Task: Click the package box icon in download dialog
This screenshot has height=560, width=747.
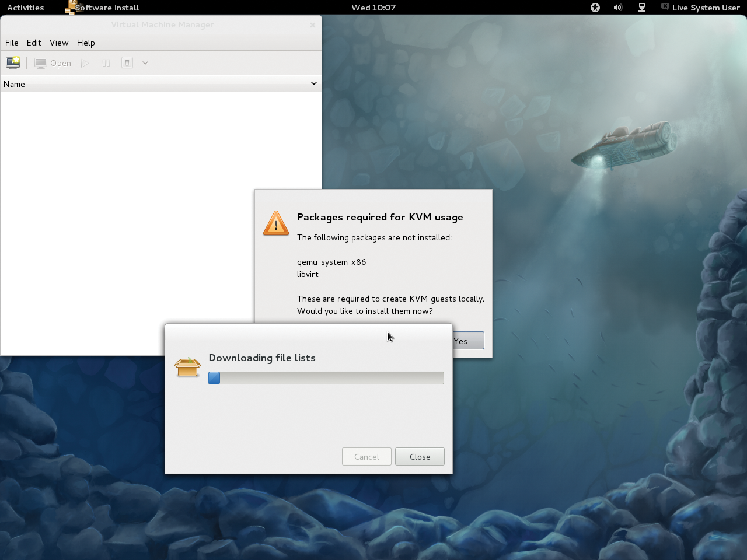Action: (x=187, y=367)
